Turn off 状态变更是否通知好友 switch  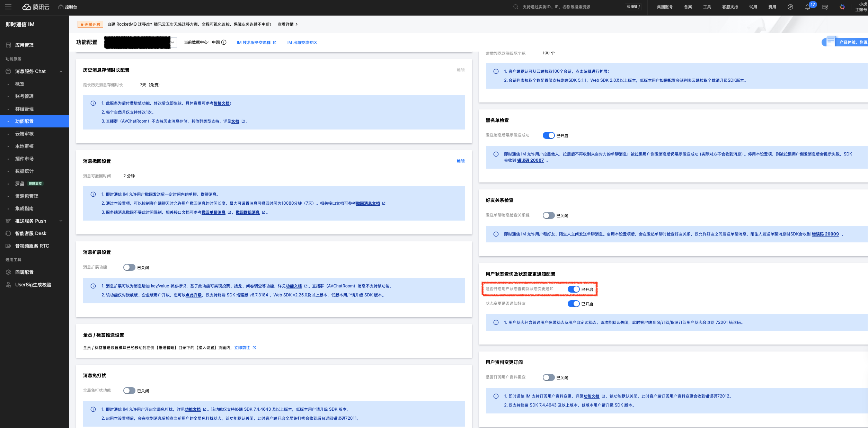(x=573, y=304)
